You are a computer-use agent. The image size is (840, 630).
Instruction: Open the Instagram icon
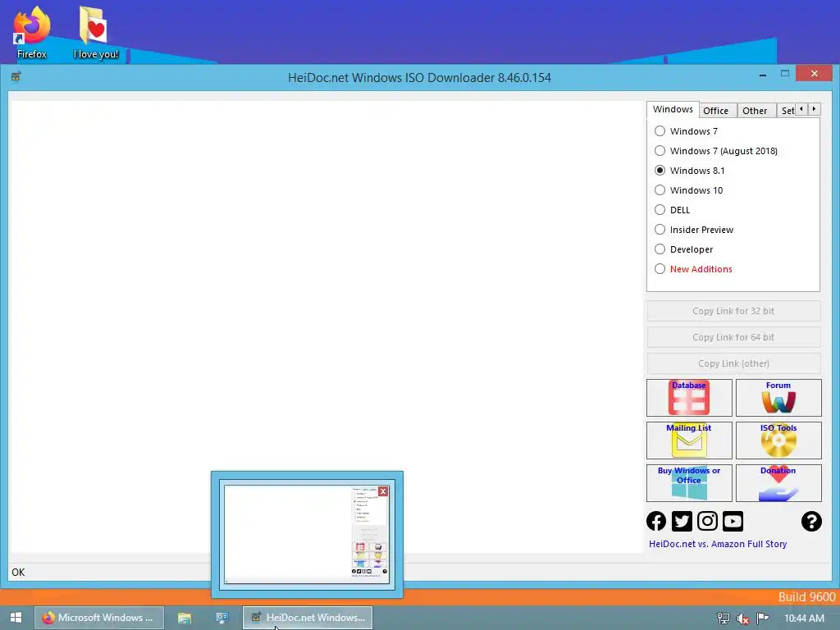click(707, 521)
